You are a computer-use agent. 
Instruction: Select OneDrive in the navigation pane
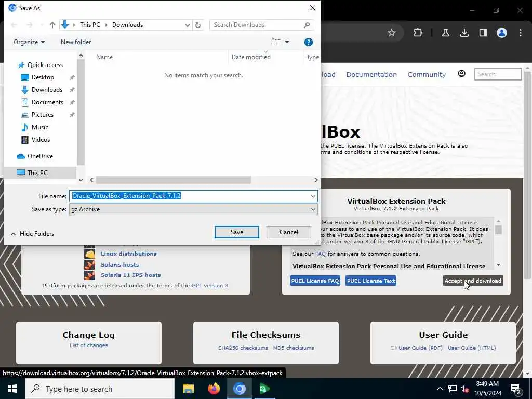pyautogui.click(x=40, y=156)
